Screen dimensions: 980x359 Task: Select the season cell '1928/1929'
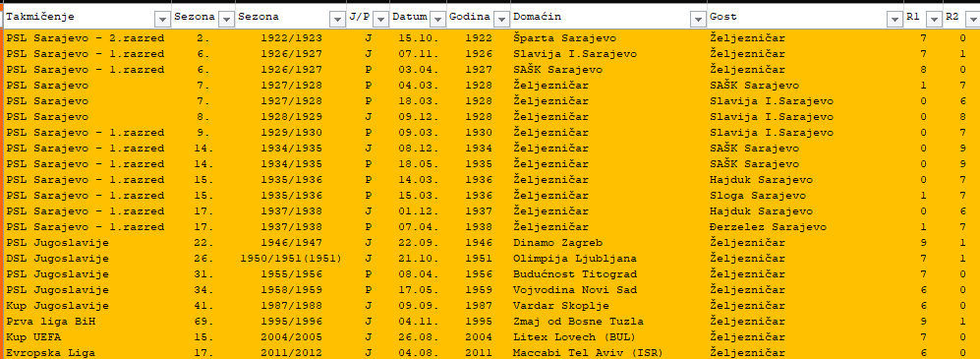291,117
